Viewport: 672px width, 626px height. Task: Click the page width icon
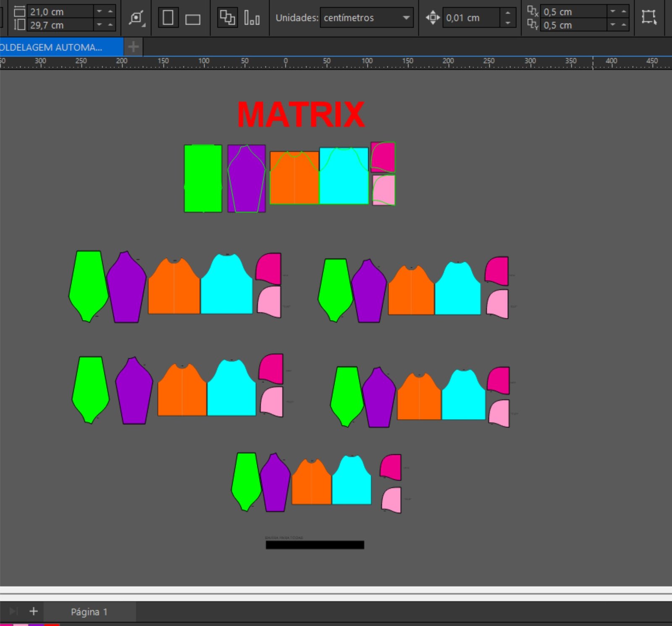tap(19, 11)
